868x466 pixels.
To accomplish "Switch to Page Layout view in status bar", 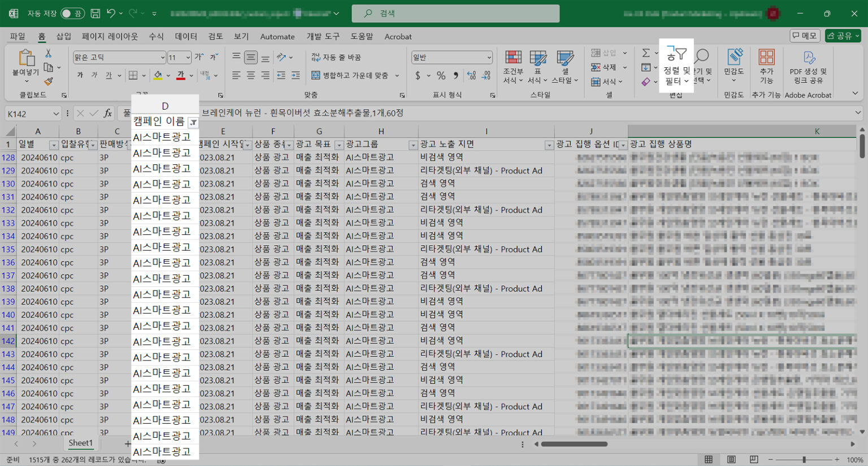I will tap(731, 459).
